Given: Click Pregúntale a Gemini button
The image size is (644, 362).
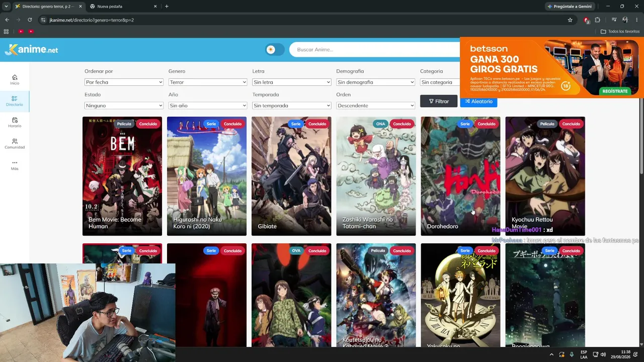Looking at the screenshot, I should [x=569, y=7].
